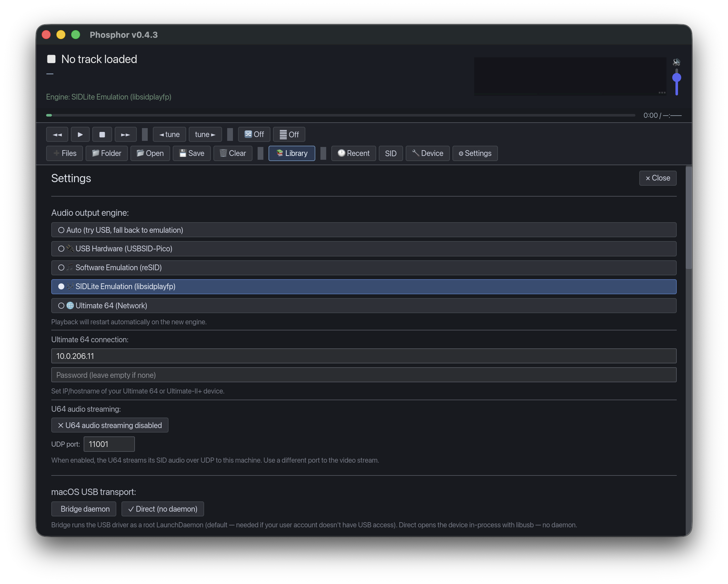The width and height of the screenshot is (728, 584).
Task: Go to previous subtune
Action: point(170,134)
